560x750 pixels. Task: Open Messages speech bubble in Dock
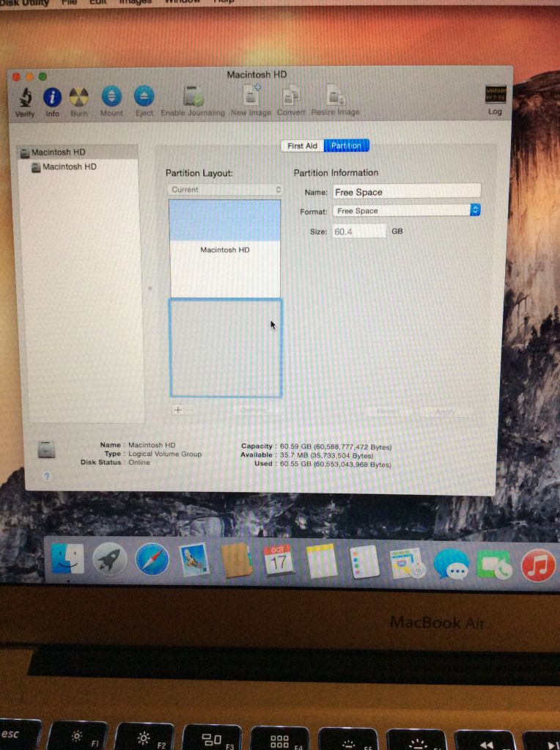point(451,565)
